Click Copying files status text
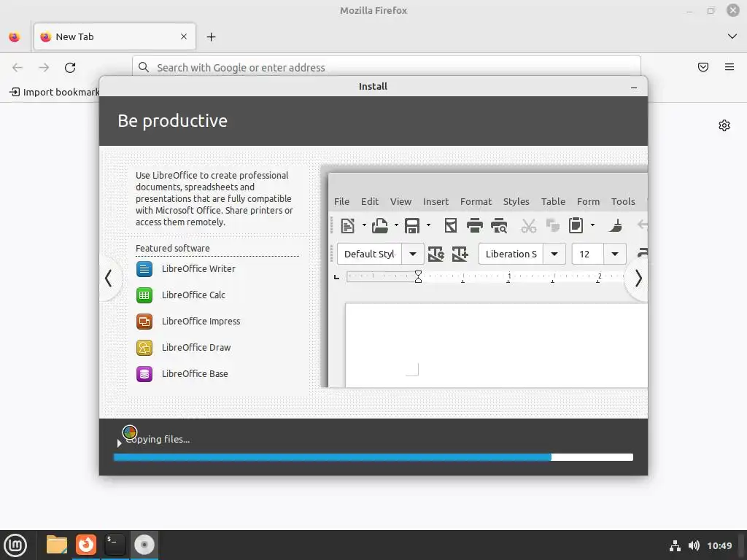The width and height of the screenshot is (747, 560). (158, 439)
